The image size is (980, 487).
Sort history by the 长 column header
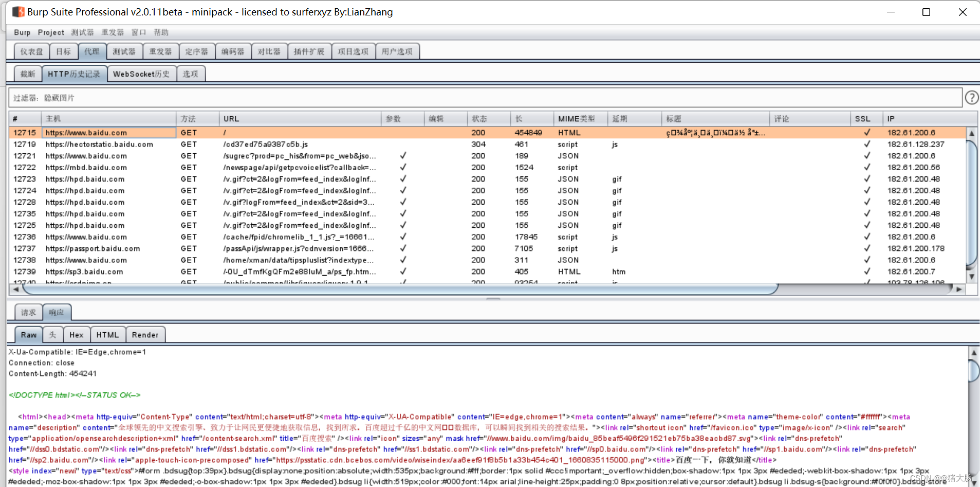(532, 119)
